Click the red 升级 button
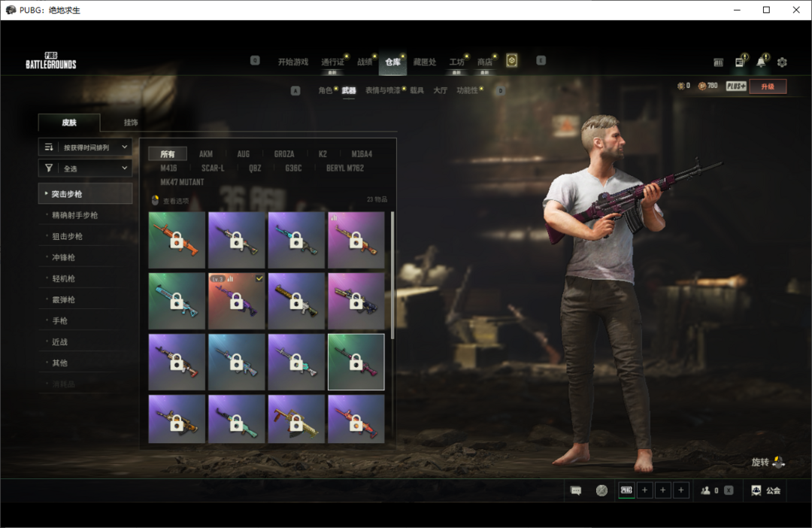This screenshot has height=528, width=812. point(767,86)
